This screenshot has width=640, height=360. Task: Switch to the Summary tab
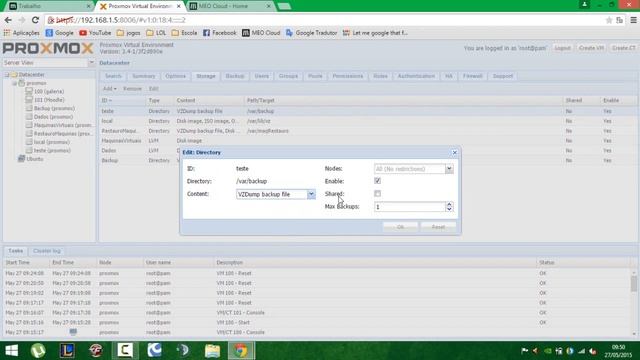tap(144, 76)
